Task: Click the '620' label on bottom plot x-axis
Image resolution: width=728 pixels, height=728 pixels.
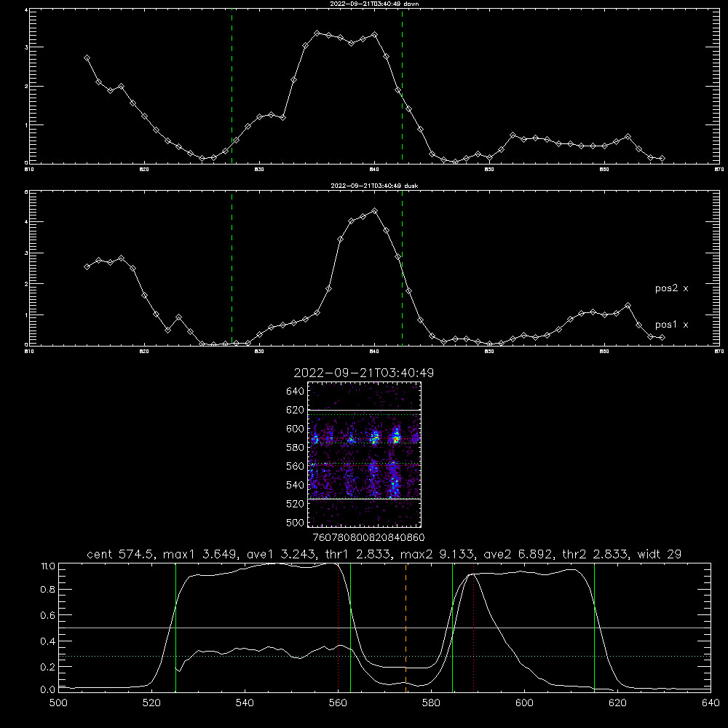Action: [617, 703]
